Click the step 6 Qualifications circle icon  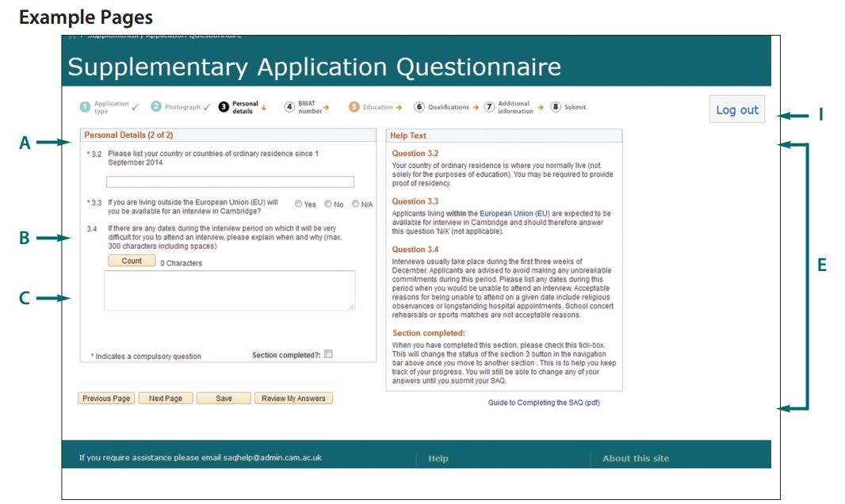pos(419,107)
